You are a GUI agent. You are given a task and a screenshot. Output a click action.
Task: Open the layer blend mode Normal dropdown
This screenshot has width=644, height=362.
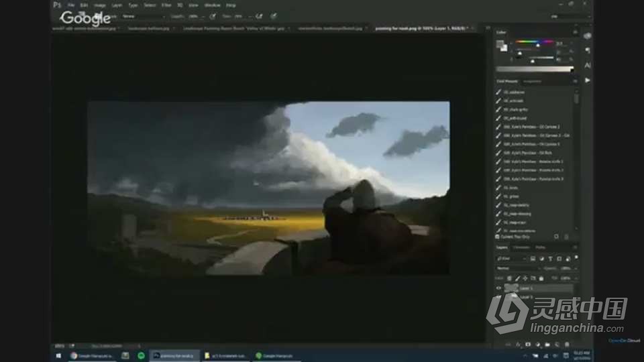pyautogui.click(x=517, y=268)
